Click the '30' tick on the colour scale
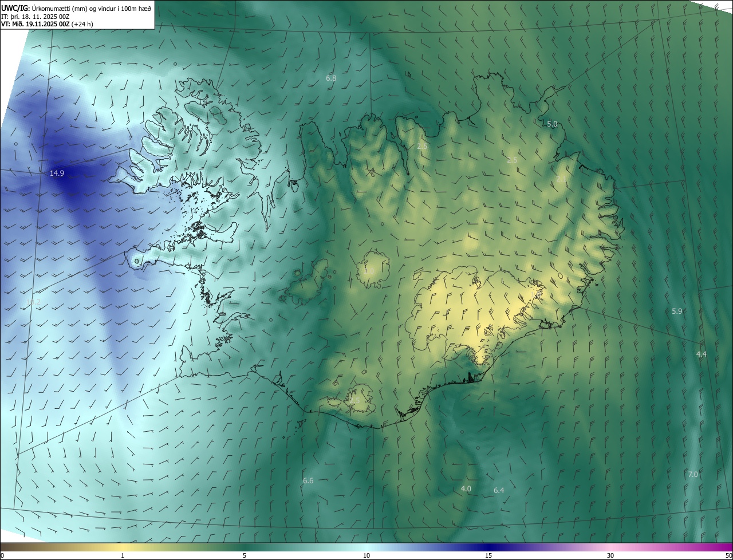This screenshot has height=560, width=733. click(610, 555)
